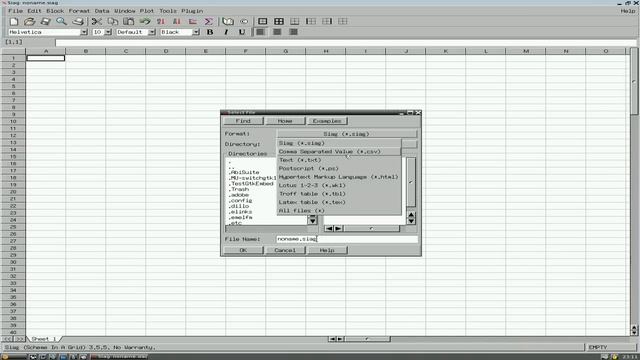Open the Black color dropdown
Viewport: 640px width, 360px height.
point(196,32)
